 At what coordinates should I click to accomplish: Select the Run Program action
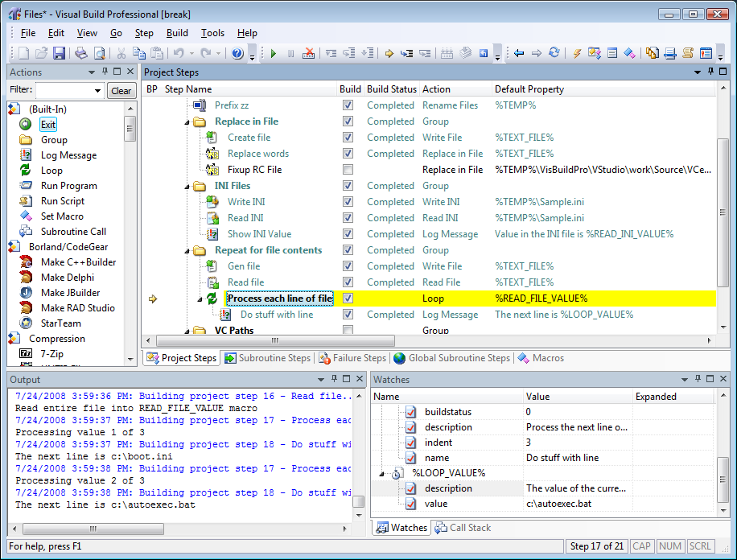click(68, 186)
